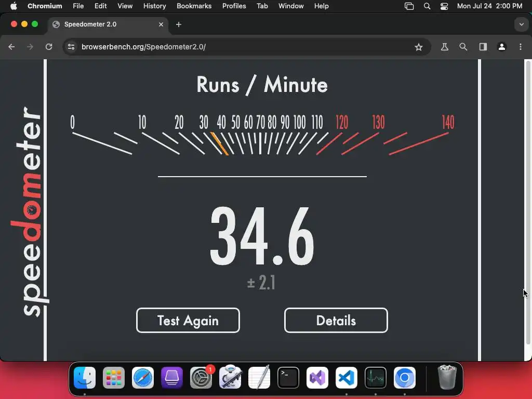This screenshot has width=532, height=399.
Task: Click the speedometer logo on the left
Action: (30, 212)
